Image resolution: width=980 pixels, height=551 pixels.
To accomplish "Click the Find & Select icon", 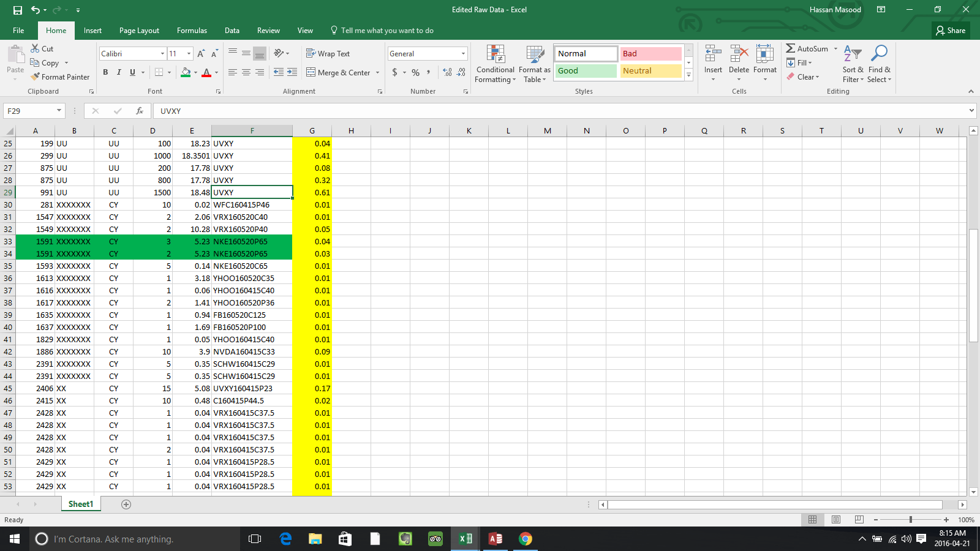I will (879, 64).
